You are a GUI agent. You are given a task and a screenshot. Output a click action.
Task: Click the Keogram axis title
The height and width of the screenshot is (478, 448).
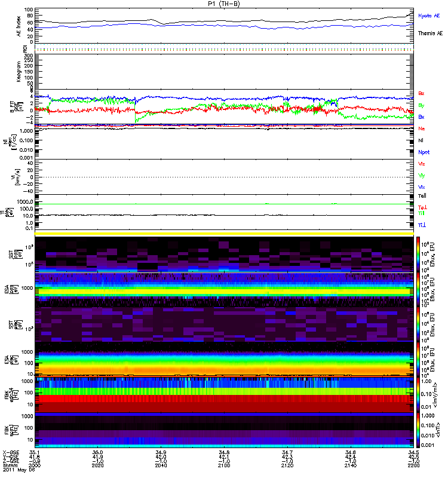pos(19,71)
